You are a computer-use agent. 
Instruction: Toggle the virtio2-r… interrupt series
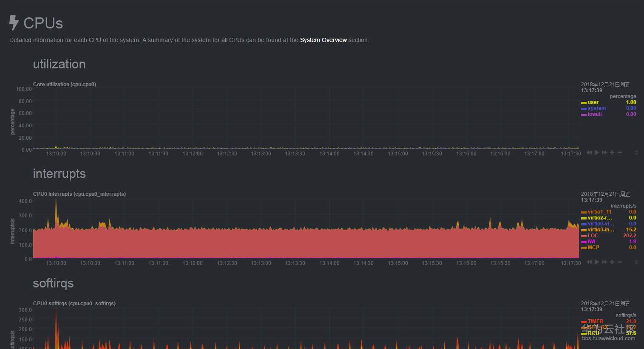point(600,218)
